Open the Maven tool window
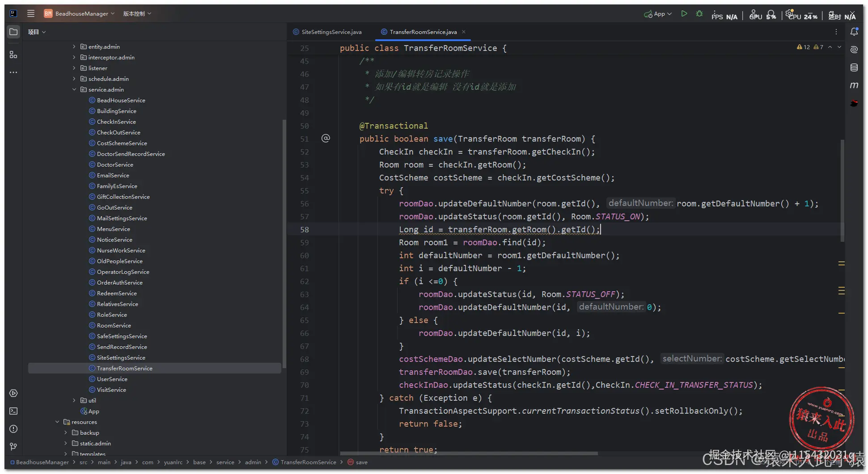868x474 pixels. (x=854, y=85)
